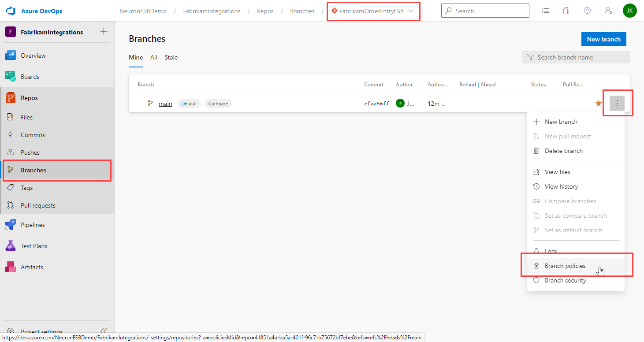Focus the top Search box
Screen dimensions: 644x342
point(485,11)
